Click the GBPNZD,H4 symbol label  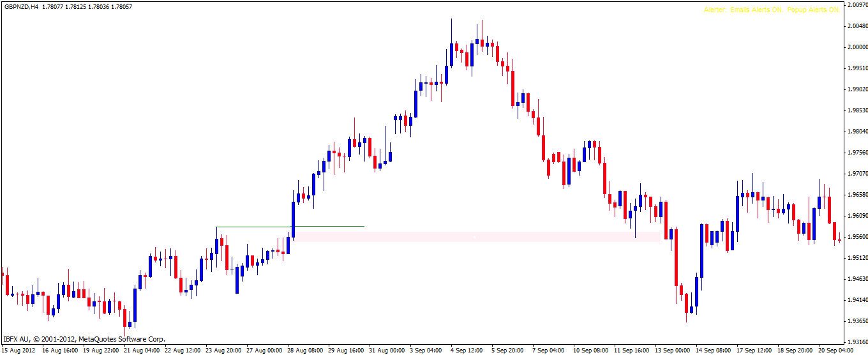click(20, 7)
